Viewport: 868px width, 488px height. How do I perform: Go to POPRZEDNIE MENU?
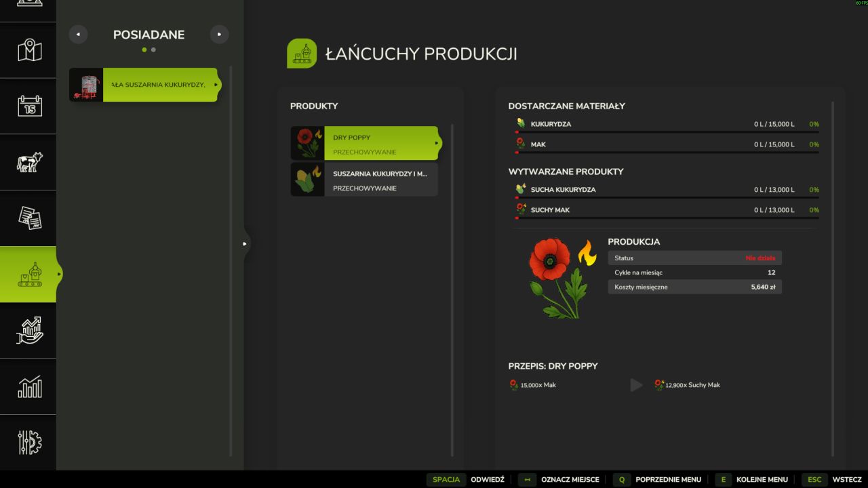656,480
